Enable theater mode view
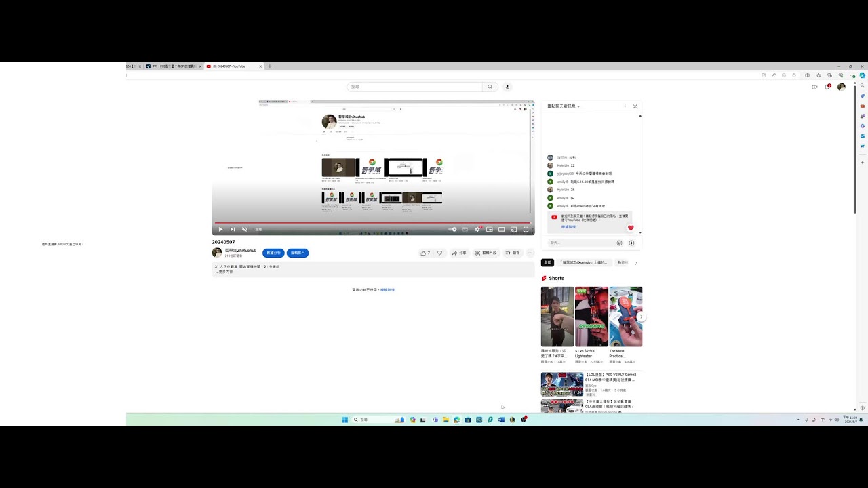The height and width of the screenshot is (488, 868). 502,230
